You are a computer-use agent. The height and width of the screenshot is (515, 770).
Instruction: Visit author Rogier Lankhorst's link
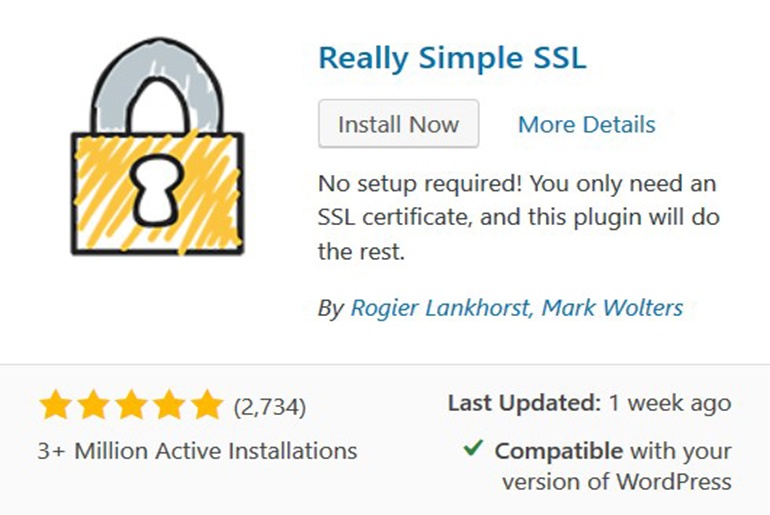click(440, 308)
